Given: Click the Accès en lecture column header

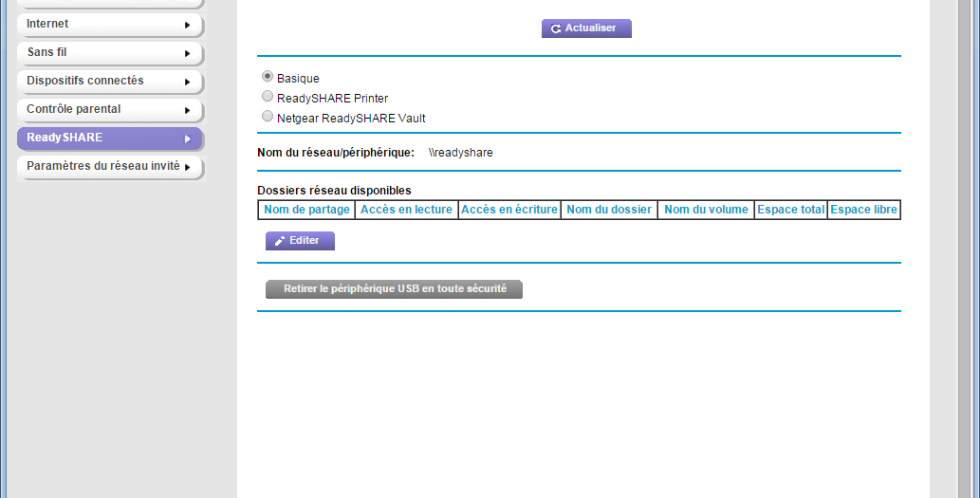Looking at the screenshot, I should pyautogui.click(x=406, y=210).
